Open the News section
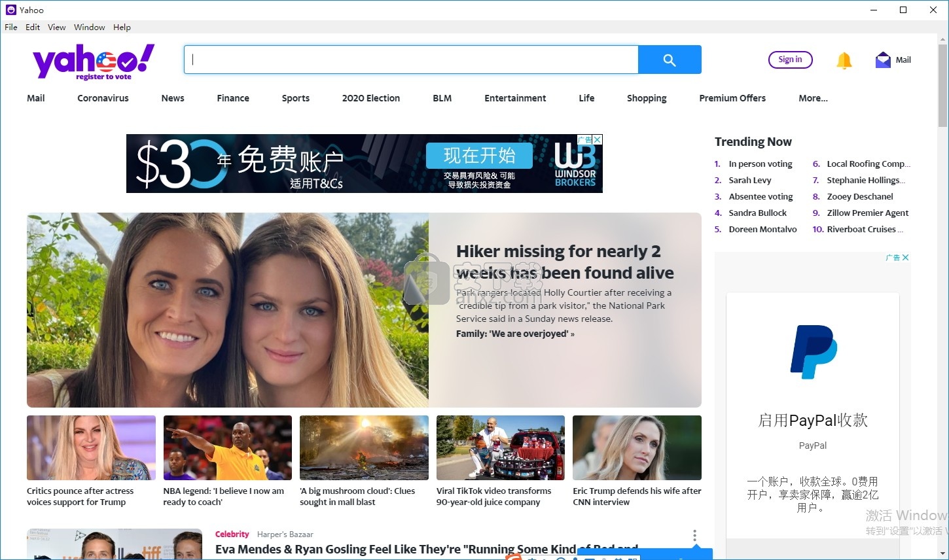Screen dimensions: 949x560 coord(173,98)
